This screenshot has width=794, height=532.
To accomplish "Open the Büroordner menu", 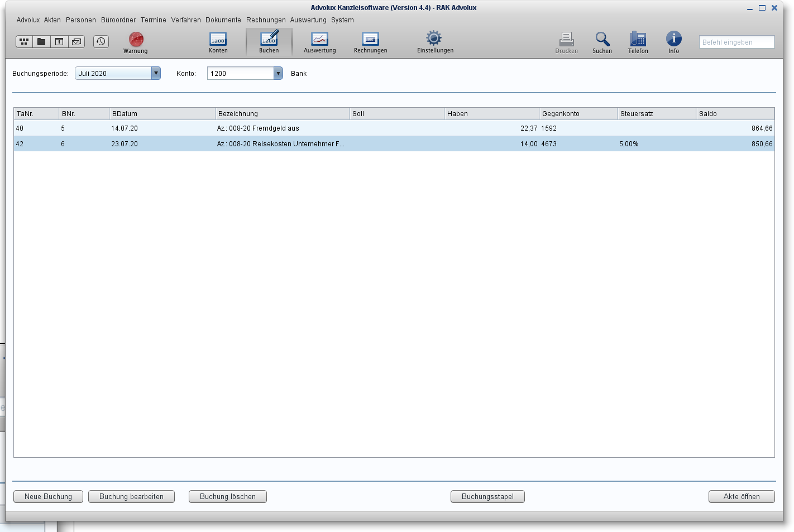I will pyautogui.click(x=118, y=20).
